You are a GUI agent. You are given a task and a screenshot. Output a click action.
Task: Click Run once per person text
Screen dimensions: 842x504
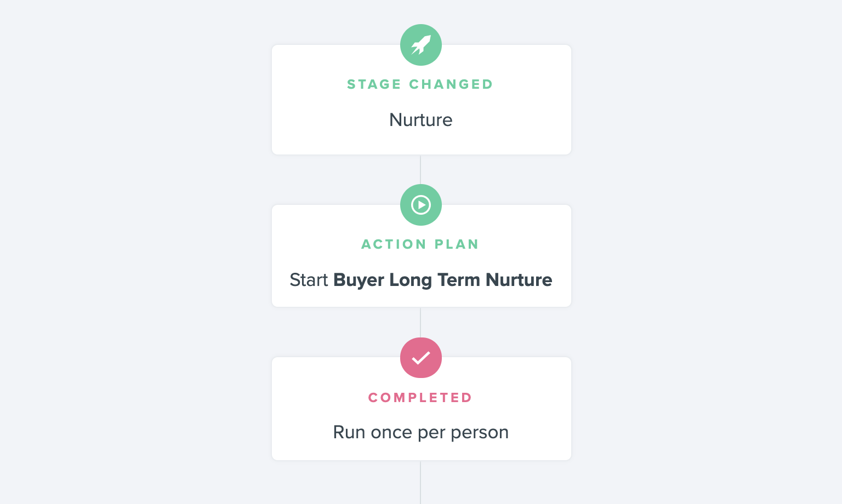[421, 432]
